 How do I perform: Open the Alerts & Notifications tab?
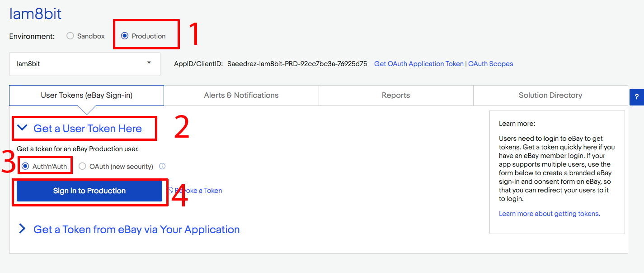click(x=241, y=96)
